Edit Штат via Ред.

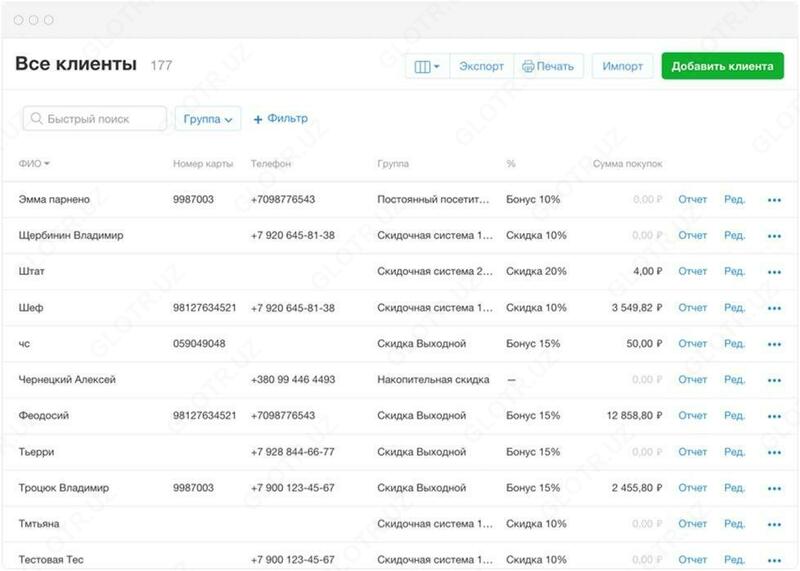(734, 271)
